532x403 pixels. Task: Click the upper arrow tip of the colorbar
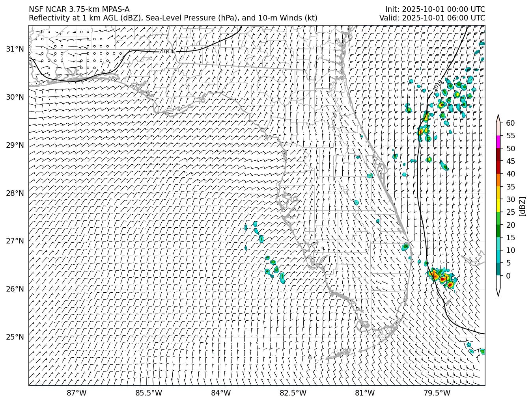(x=498, y=117)
